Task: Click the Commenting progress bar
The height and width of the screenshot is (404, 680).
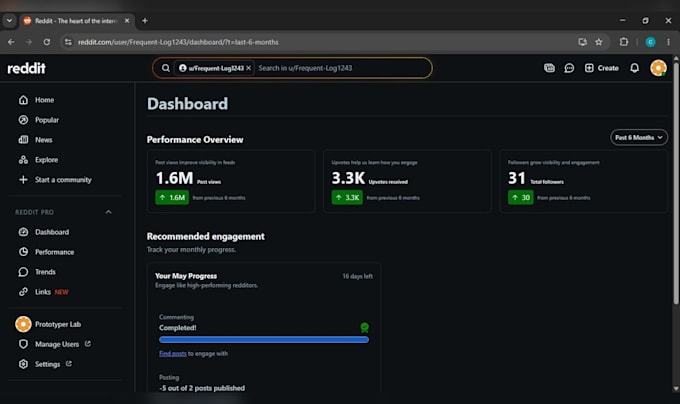Action: [x=264, y=340]
